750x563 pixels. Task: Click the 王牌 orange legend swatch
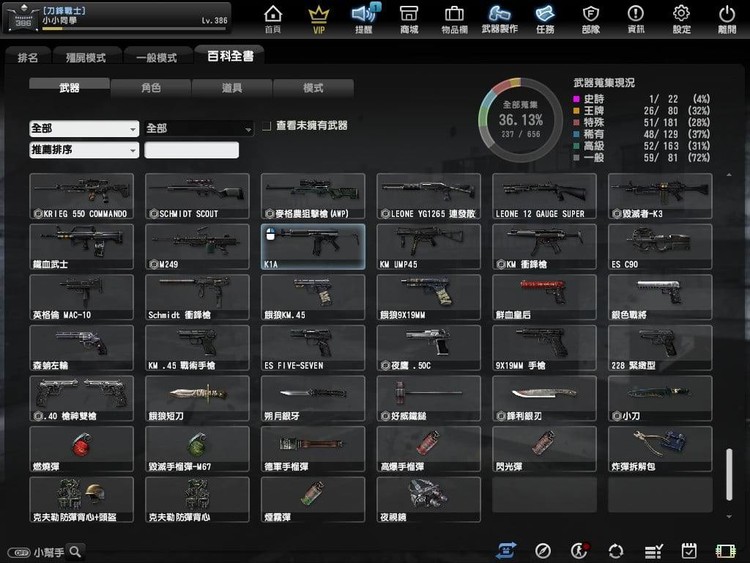576,111
